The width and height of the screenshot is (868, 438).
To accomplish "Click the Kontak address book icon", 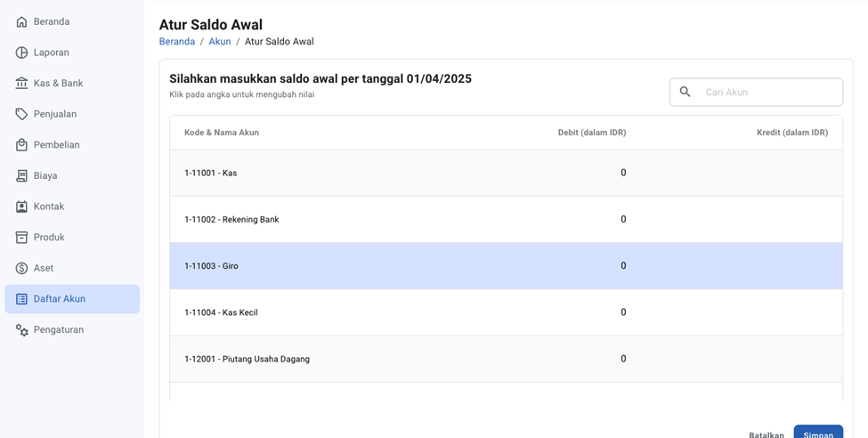I will (22, 207).
